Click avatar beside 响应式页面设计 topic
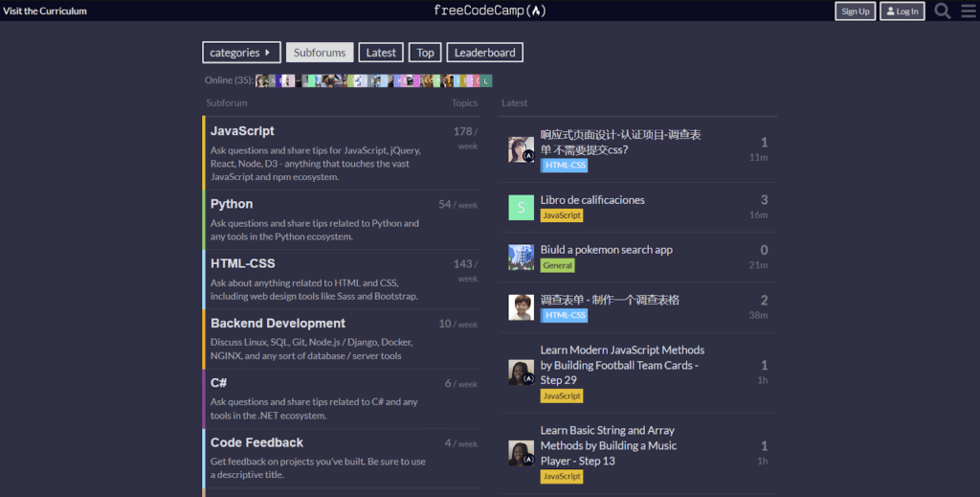The image size is (980, 497). pos(521,150)
